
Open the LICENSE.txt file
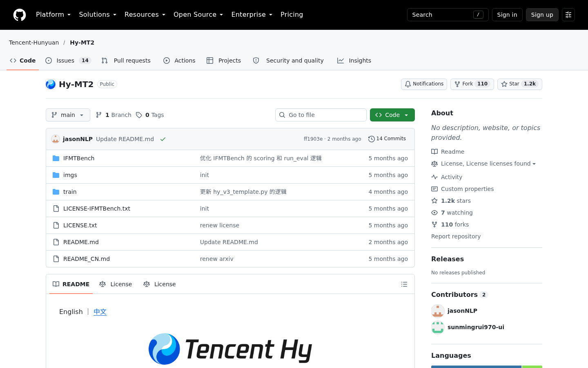(x=80, y=225)
